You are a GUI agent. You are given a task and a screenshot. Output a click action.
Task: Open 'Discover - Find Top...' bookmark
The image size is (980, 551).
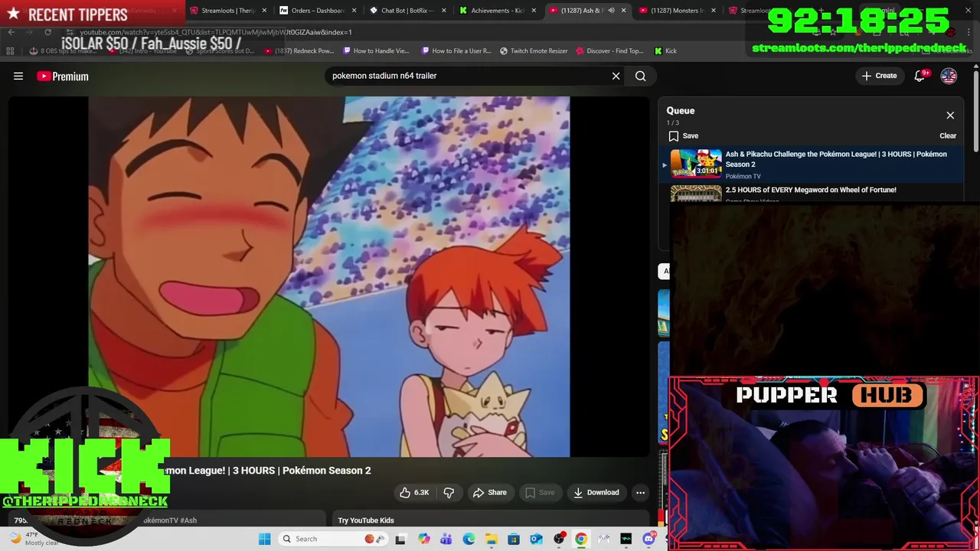coord(609,51)
